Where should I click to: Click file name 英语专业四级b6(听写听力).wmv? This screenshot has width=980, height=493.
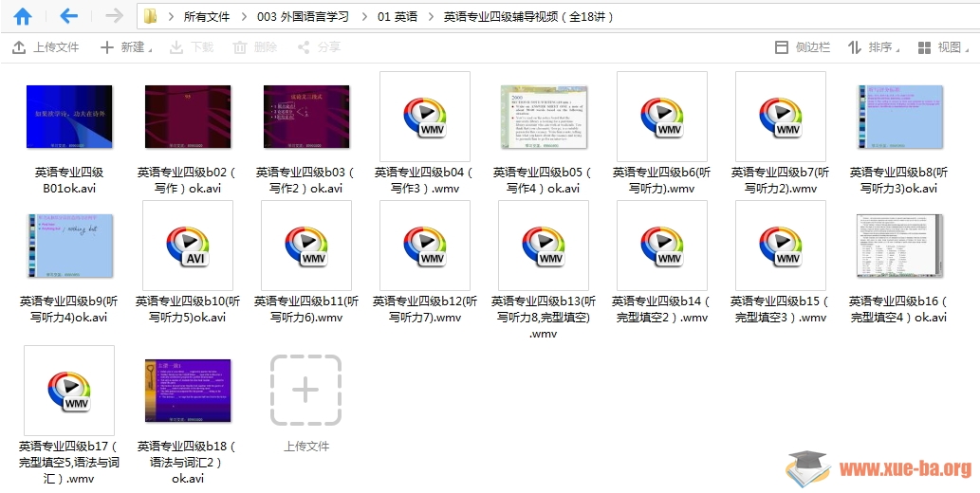tap(662, 180)
